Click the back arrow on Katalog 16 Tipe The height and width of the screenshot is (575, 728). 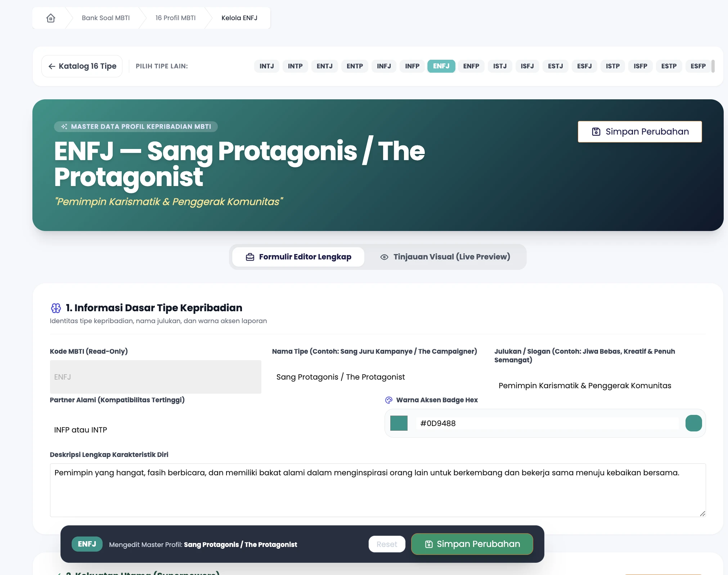[x=52, y=66]
